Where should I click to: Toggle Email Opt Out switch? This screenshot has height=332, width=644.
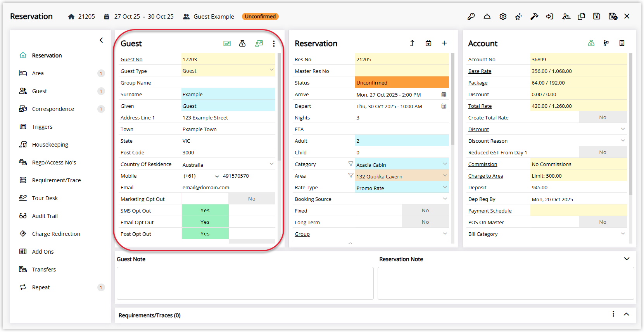click(x=228, y=222)
